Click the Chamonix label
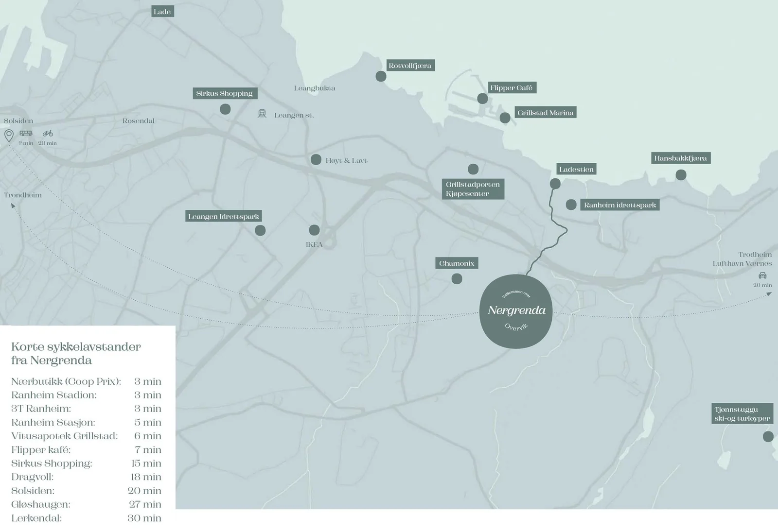 [x=457, y=263]
